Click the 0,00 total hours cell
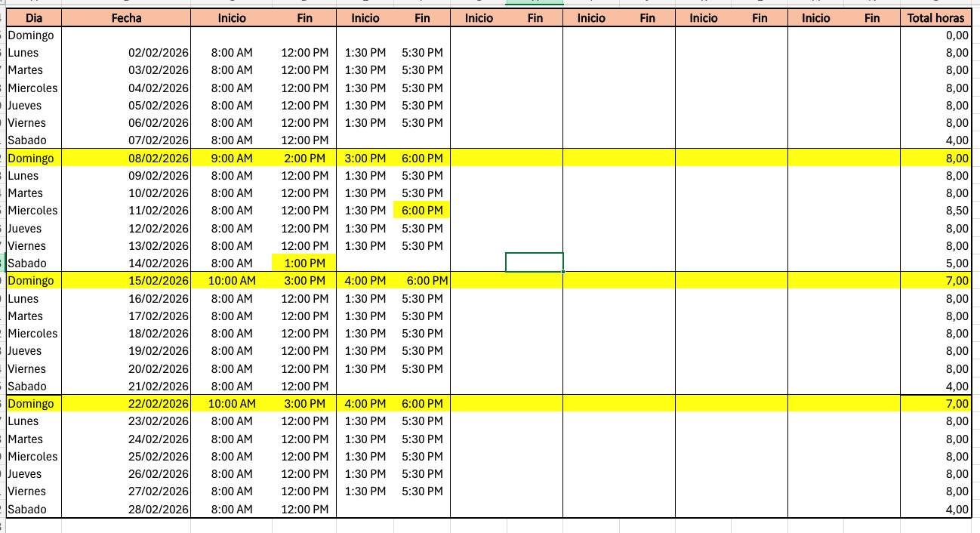Viewport: 980px width, 533px height. click(x=935, y=35)
